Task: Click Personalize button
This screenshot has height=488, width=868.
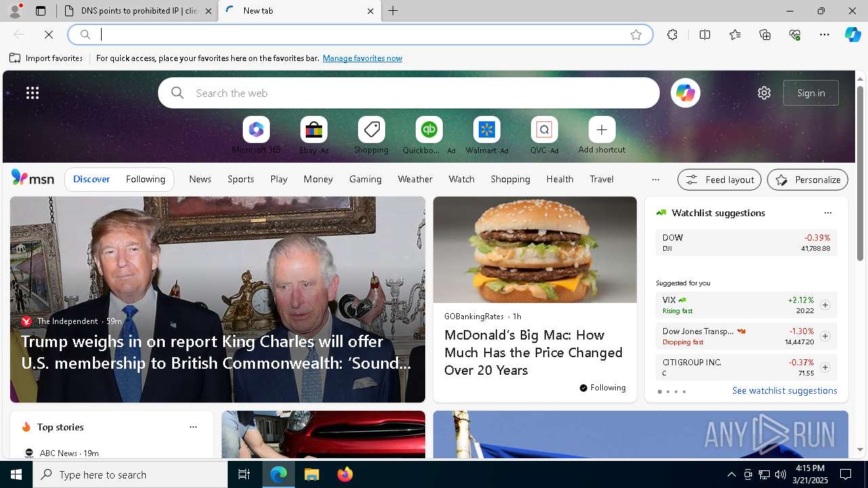Action: tap(808, 180)
